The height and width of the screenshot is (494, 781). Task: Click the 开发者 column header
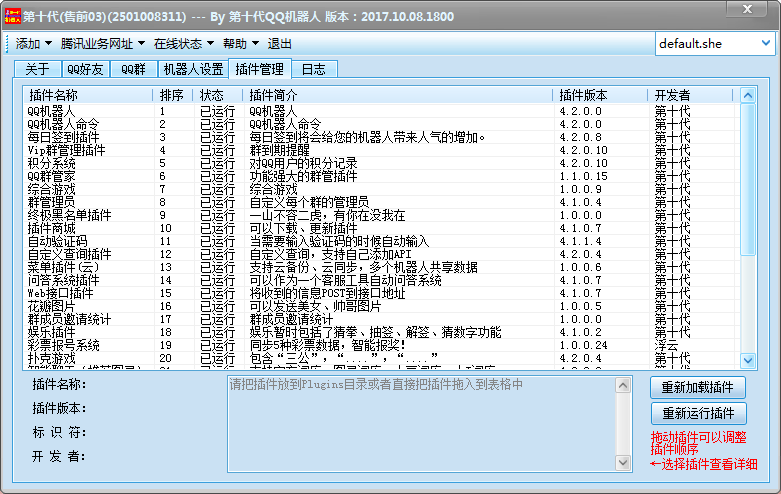tap(690, 95)
